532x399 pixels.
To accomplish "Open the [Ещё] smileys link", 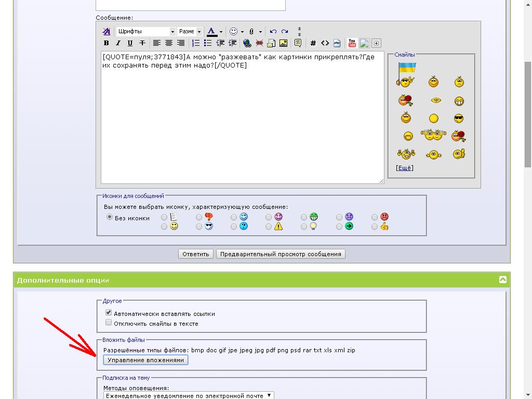I will [x=404, y=168].
